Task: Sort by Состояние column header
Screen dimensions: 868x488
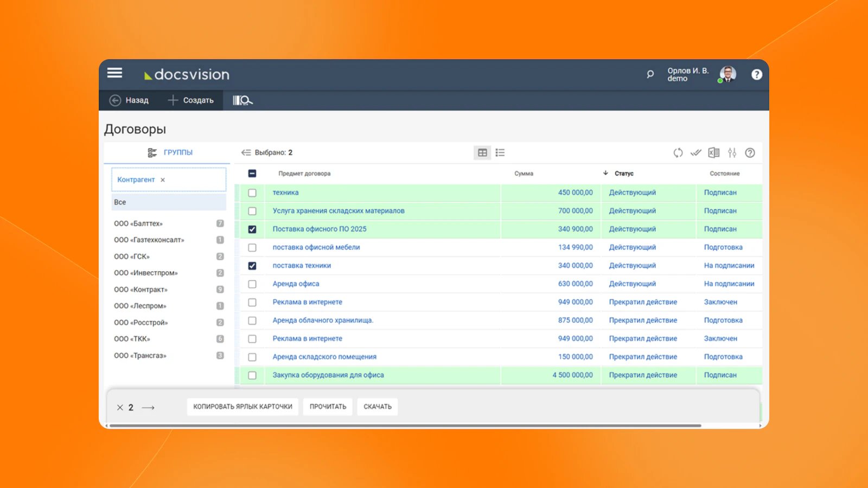Action: click(725, 174)
